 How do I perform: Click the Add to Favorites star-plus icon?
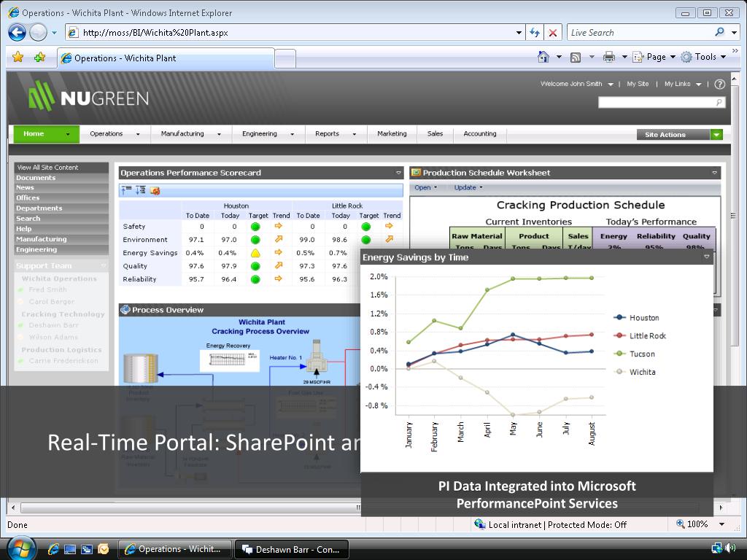point(39,57)
